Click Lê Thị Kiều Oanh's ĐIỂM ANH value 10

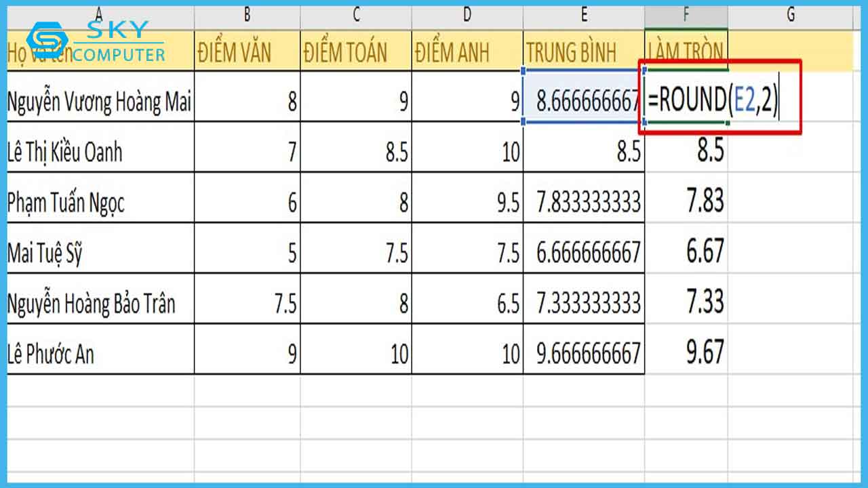point(467,148)
